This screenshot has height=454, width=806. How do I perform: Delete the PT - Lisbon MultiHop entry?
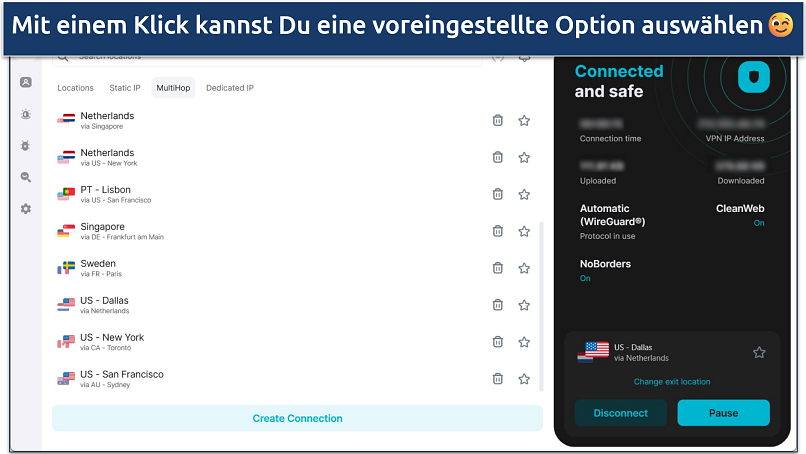point(497,194)
